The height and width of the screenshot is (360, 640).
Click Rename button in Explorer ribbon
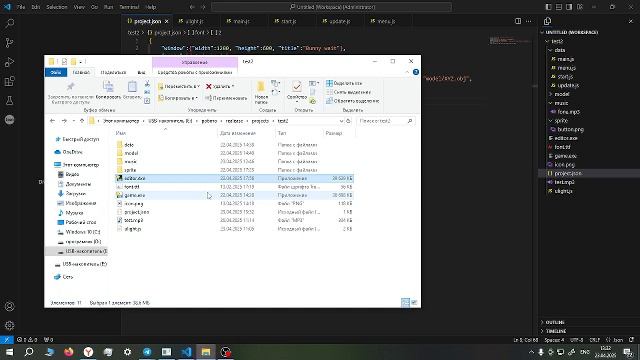[226, 98]
